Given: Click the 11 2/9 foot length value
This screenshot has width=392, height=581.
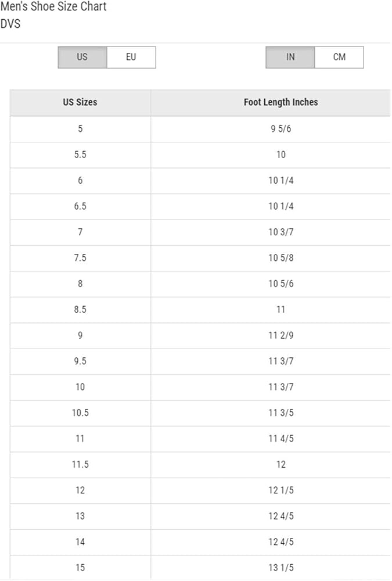Looking at the screenshot, I should tap(280, 335).
